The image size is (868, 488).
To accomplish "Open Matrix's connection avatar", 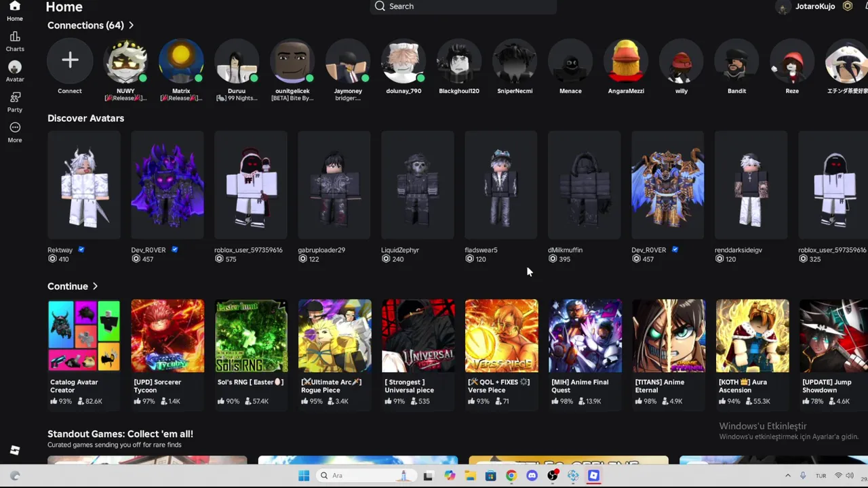I will point(181,60).
